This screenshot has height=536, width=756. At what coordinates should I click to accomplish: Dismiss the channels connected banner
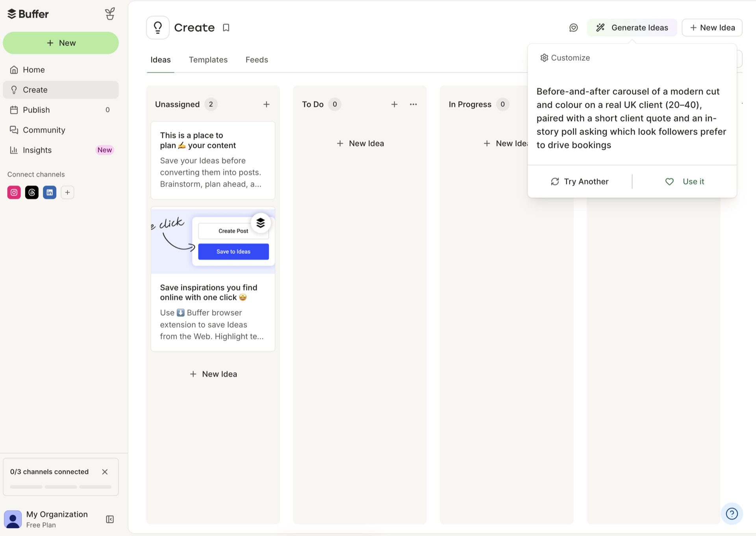click(x=105, y=472)
